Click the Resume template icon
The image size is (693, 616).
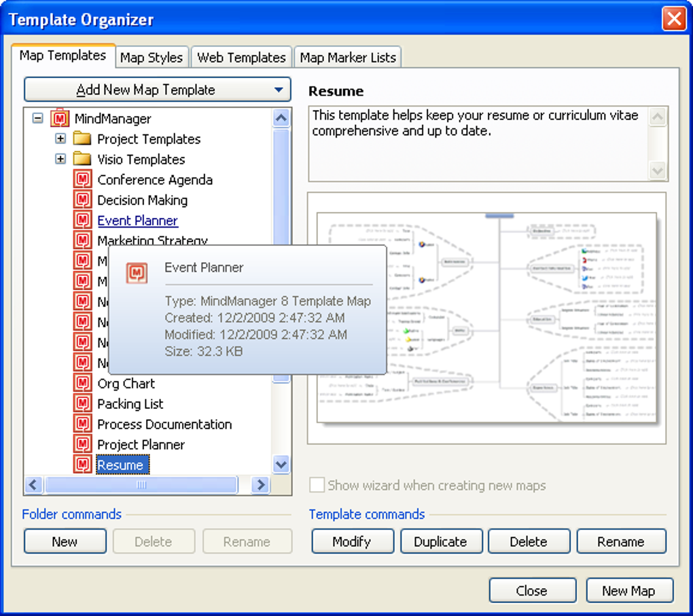point(82,464)
